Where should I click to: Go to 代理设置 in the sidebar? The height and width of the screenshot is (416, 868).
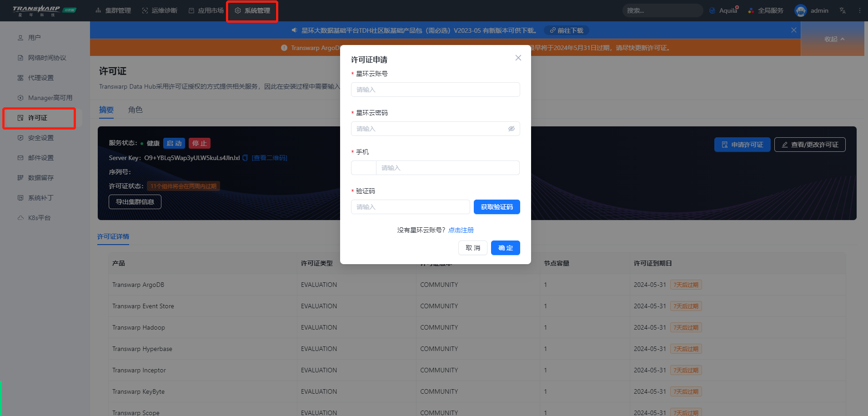35,78
